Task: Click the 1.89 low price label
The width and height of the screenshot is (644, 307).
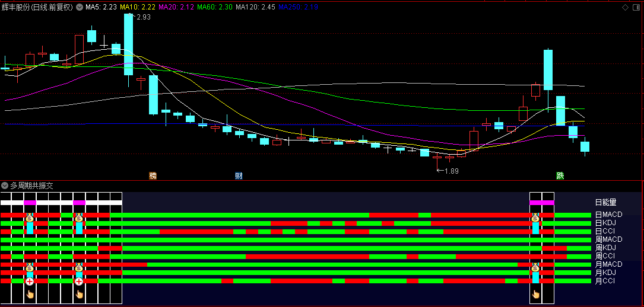Action: 452,171
